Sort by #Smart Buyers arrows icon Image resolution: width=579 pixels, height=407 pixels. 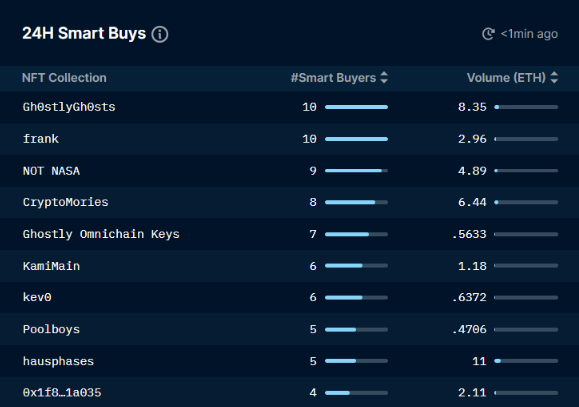point(384,78)
